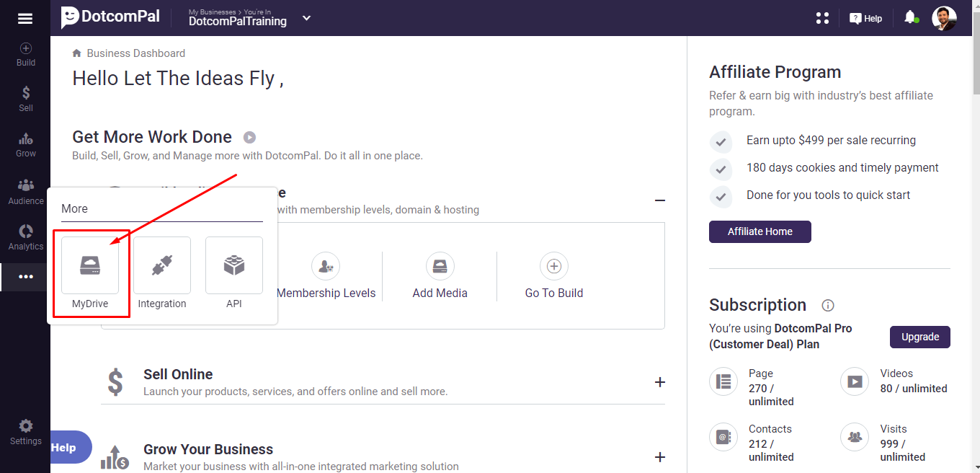Click the Grow Your Business chart icon
The width and height of the screenshot is (980, 473).
(115, 457)
